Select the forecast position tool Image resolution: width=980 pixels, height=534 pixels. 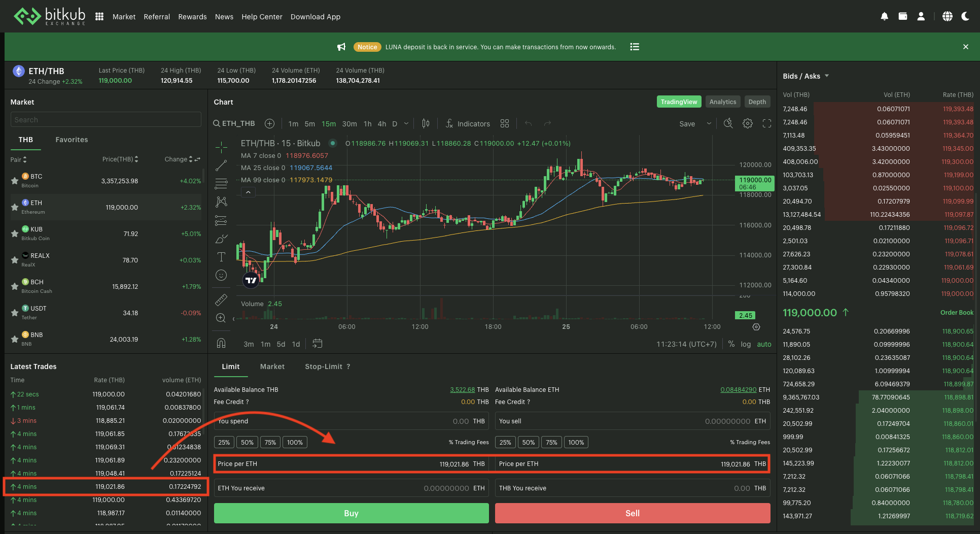pyautogui.click(x=221, y=220)
